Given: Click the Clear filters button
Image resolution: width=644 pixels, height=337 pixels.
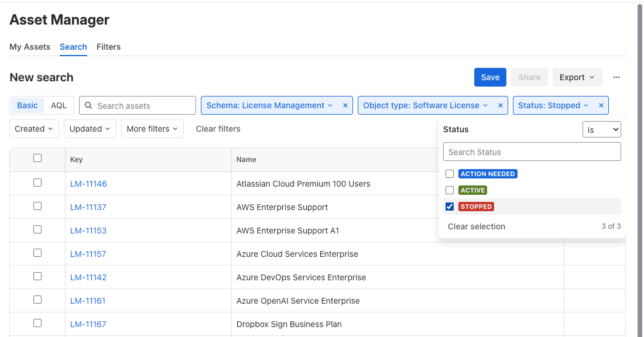Looking at the screenshot, I should (x=218, y=129).
